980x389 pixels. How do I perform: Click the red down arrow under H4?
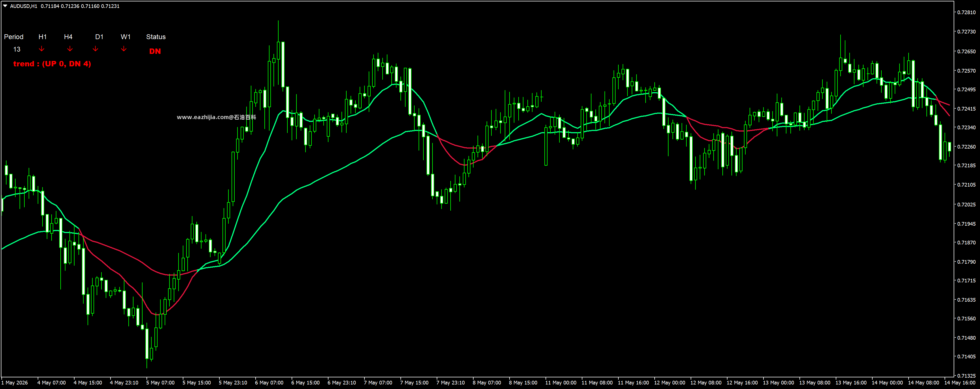[70, 49]
